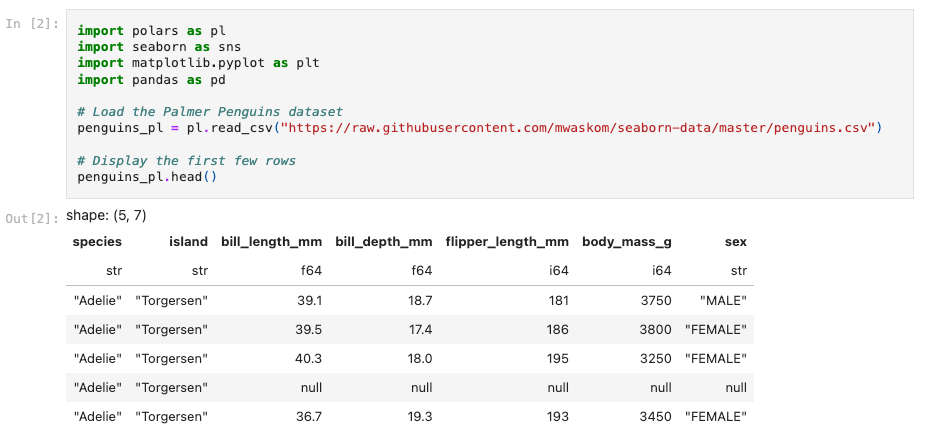This screenshot has width=926, height=444.
Task: Click the null value in flipper_length_mm column
Action: [559, 387]
